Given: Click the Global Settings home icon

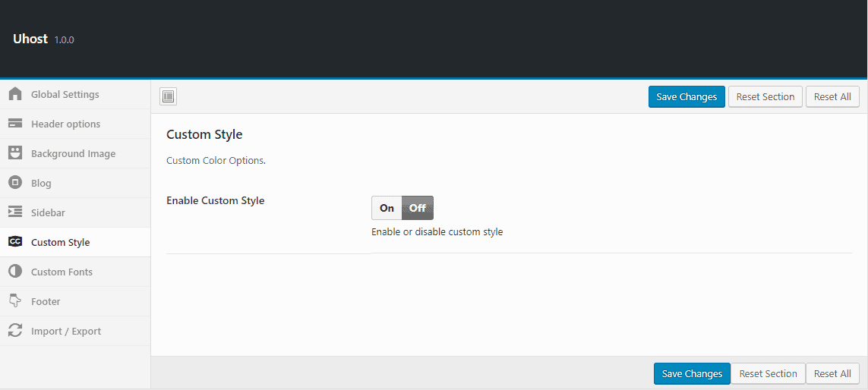Looking at the screenshot, I should click(x=14, y=94).
